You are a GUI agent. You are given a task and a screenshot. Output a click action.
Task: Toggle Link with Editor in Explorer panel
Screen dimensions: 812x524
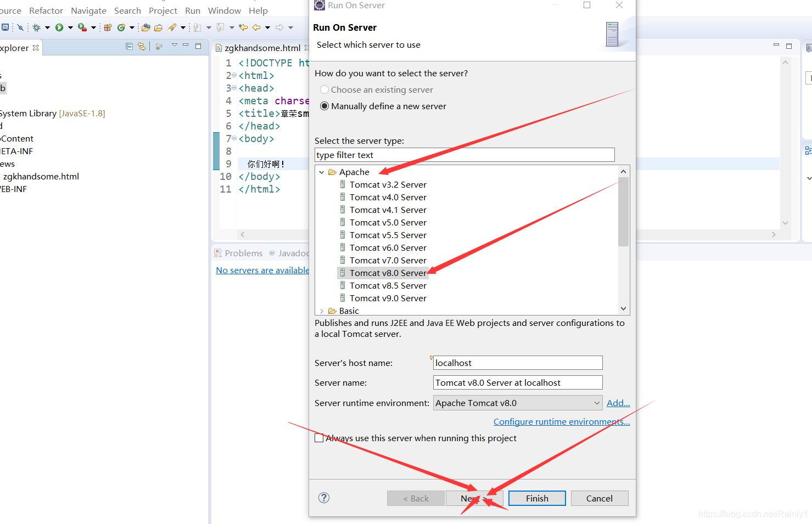pyautogui.click(x=142, y=47)
